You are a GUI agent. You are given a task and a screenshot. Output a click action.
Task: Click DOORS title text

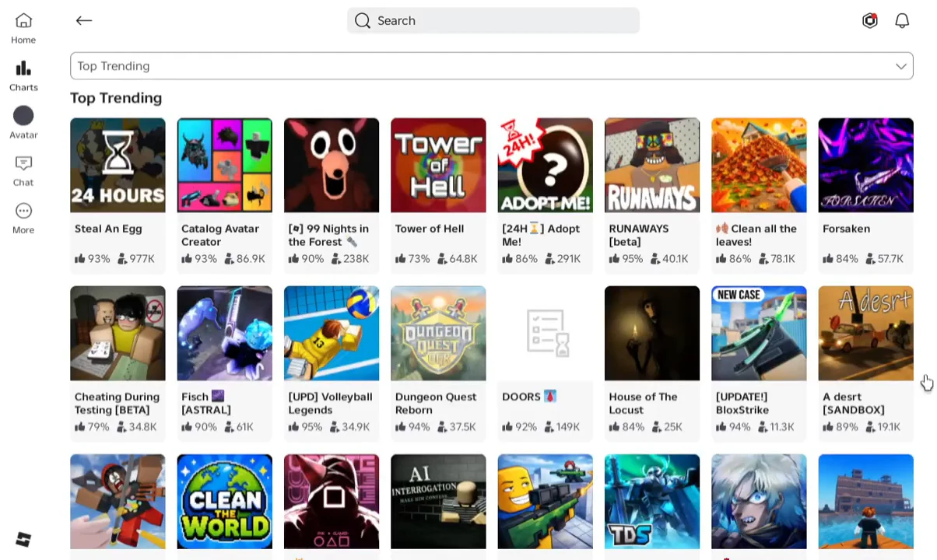click(x=529, y=397)
